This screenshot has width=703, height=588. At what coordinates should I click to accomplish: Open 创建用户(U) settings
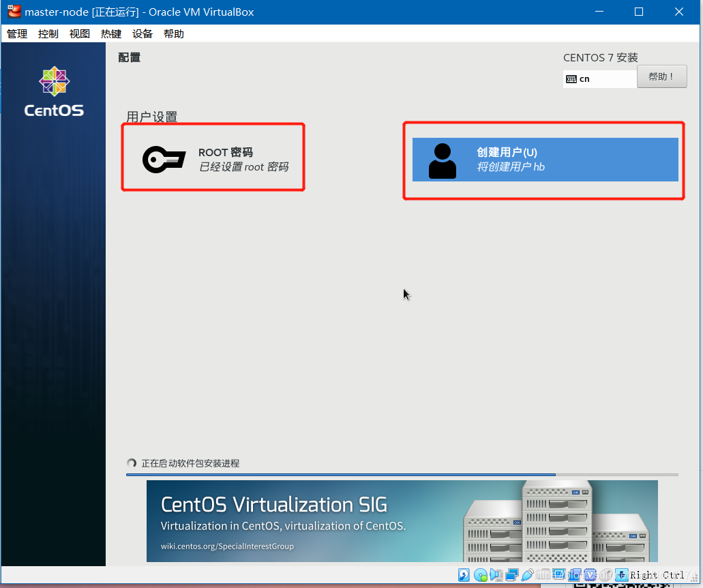coord(545,160)
